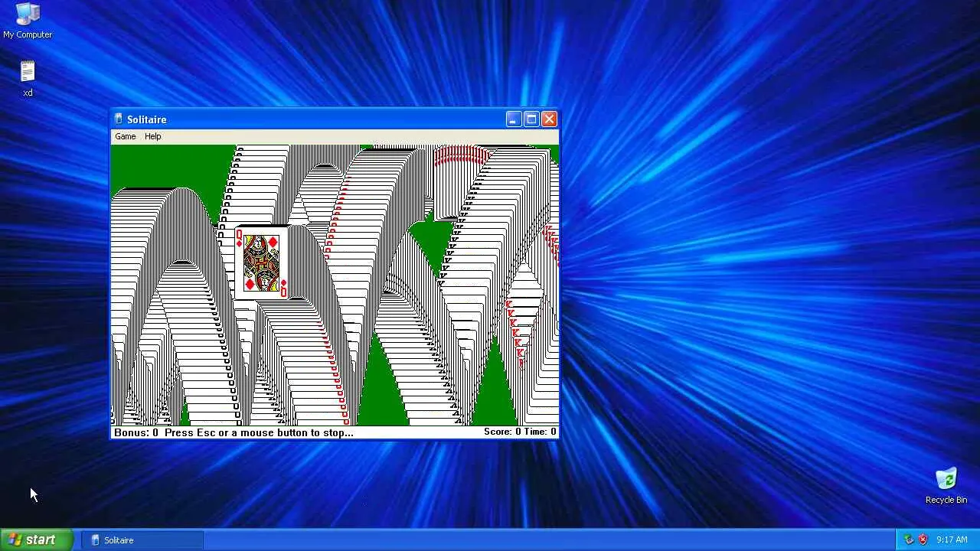The width and height of the screenshot is (980, 551).
Task: Click the Safely Remove Hardware tray icon
Action: (909, 540)
